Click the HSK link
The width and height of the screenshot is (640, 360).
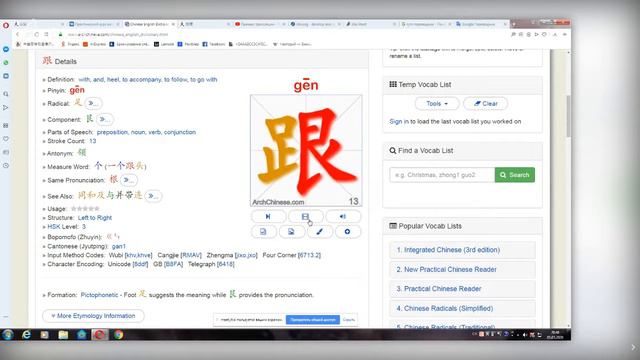53,227
